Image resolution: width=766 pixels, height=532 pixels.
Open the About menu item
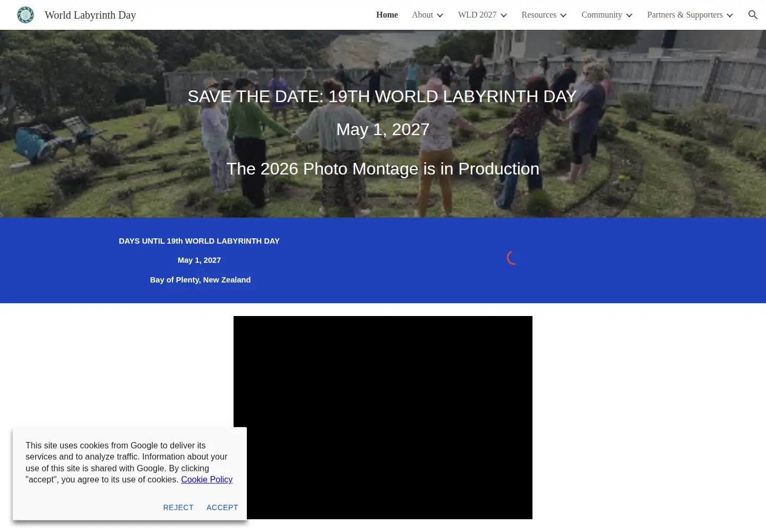pyautogui.click(x=422, y=15)
